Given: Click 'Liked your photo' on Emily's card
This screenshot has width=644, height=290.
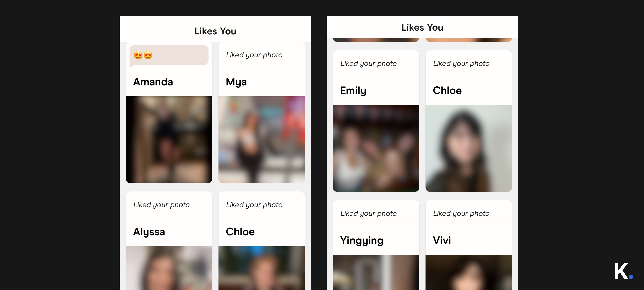Looking at the screenshot, I should (x=369, y=64).
